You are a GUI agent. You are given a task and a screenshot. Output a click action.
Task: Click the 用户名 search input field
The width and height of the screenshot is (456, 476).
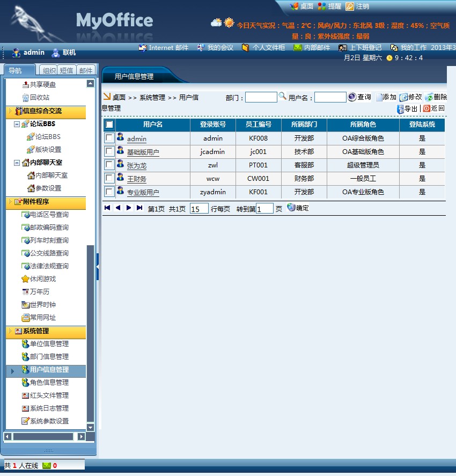(330, 97)
